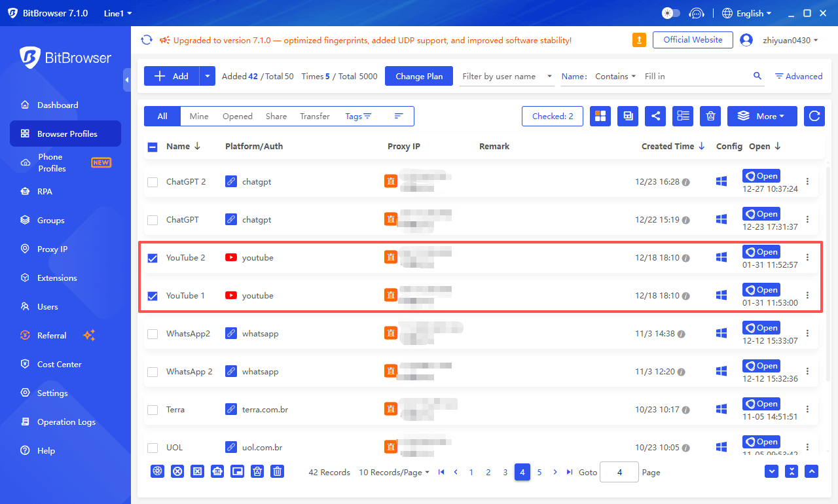Switch to the Opened tab
Screen dimensions: 838x504
pyautogui.click(x=237, y=116)
